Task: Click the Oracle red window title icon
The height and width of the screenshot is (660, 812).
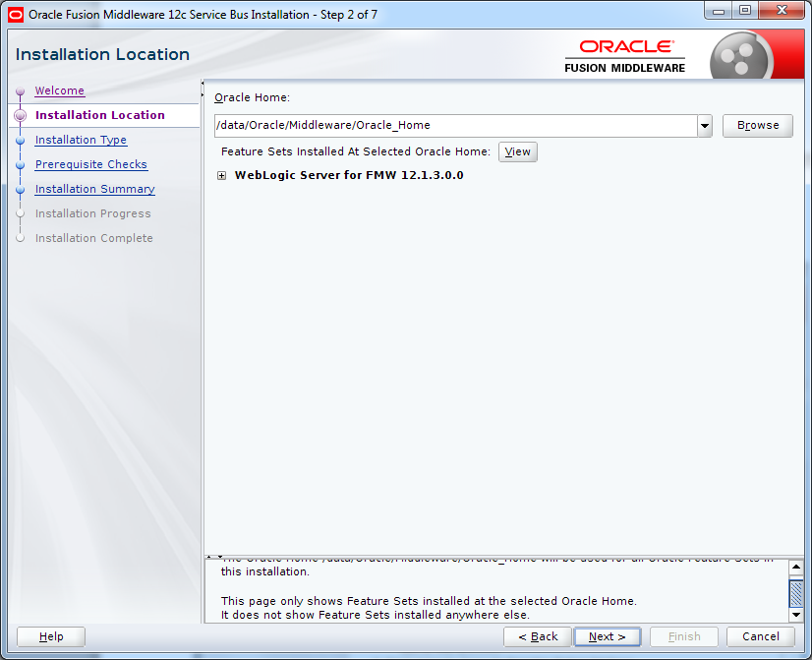Action: pyautogui.click(x=16, y=15)
